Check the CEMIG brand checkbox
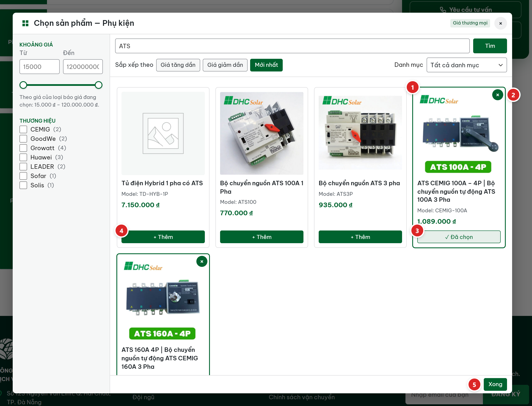This screenshot has height=406, width=532. (x=23, y=130)
